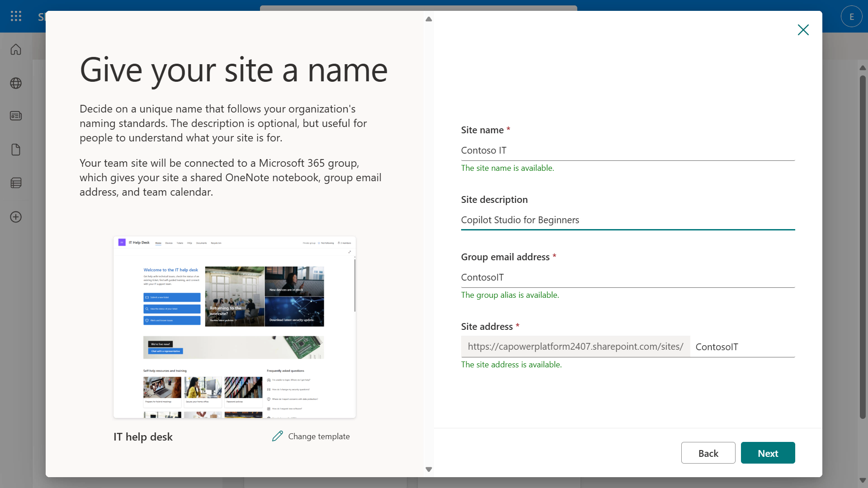This screenshot has width=868, height=488.
Task: Click the Site address ContosoIT field
Action: pyautogui.click(x=743, y=347)
